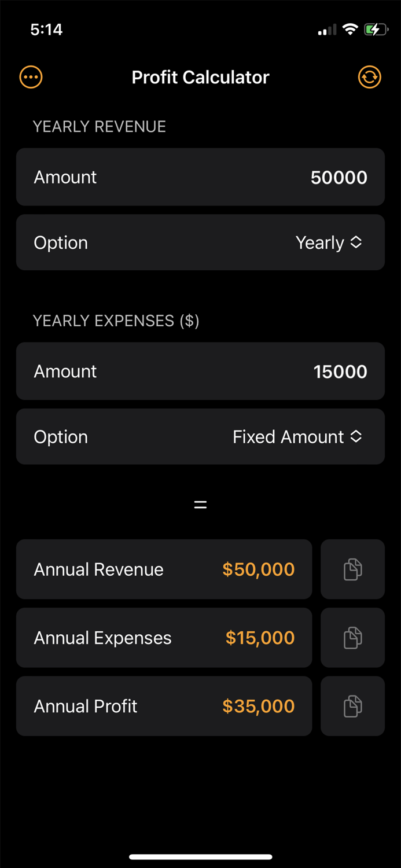This screenshot has width=401, height=868.
Task: Copy the Annual Expenses value
Action: [x=352, y=637]
